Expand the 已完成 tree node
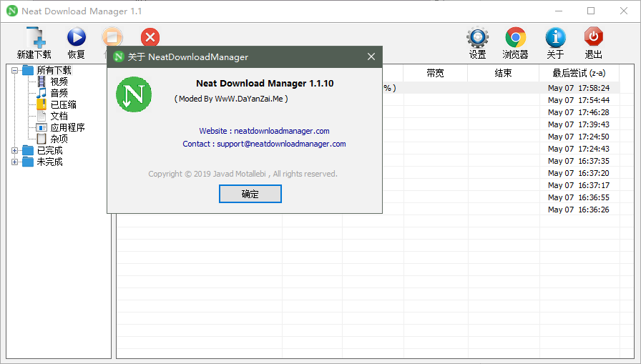Image resolution: width=641 pixels, height=364 pixels. (x=15, y=150)
